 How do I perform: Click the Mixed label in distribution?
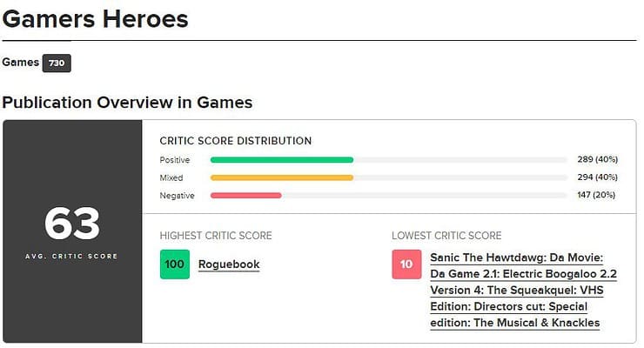(171, 177)
